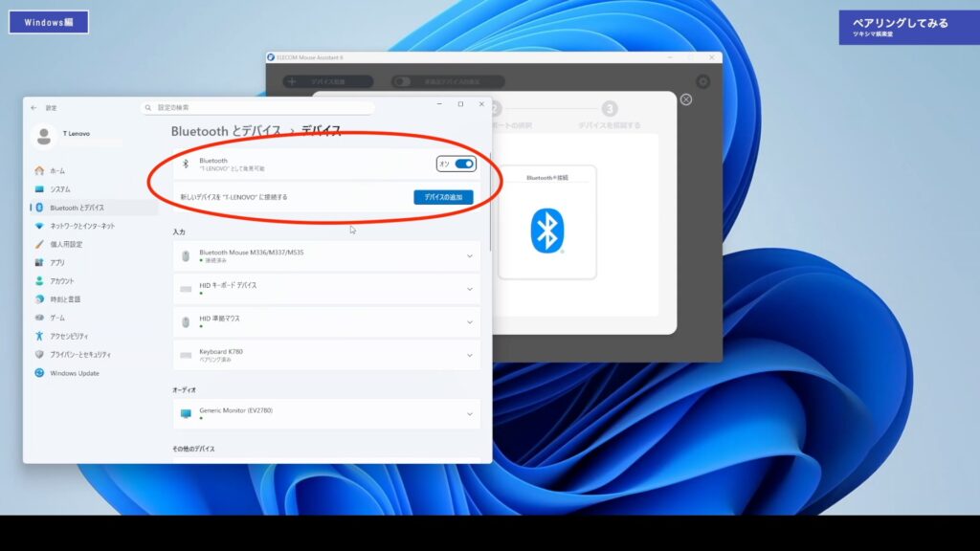Expand the HID キーボード デバイス entry
The width and height of the screenshot is (980, 551).
tap(469, 289)
